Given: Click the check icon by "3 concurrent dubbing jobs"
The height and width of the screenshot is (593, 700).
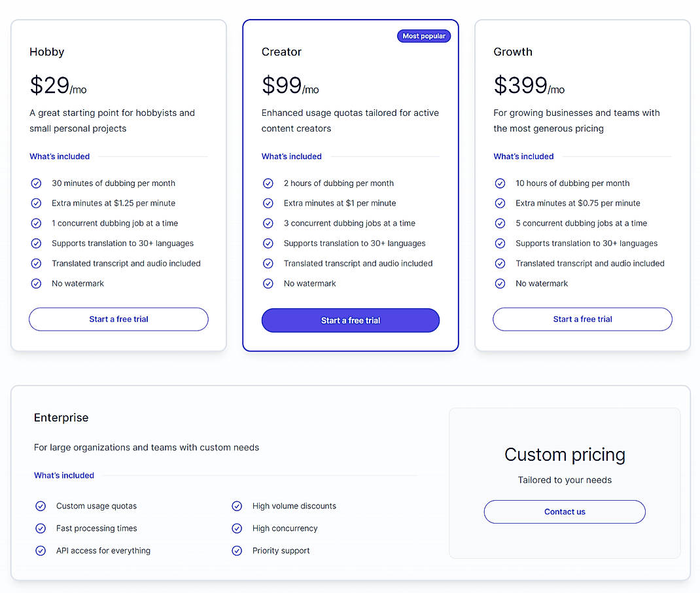Looking at the screenshot, I should click(268, 223).
